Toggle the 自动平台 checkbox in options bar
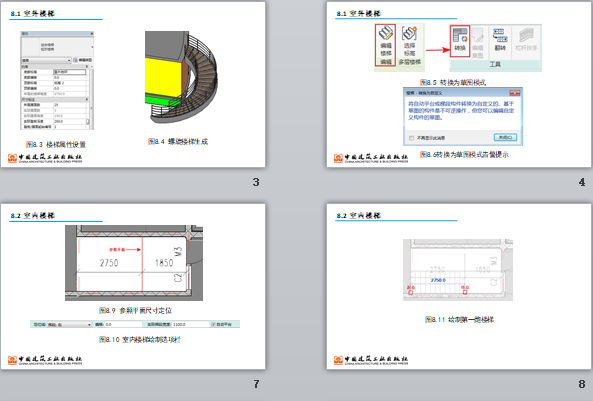This screenshot has height=401, width=593. 213,324
